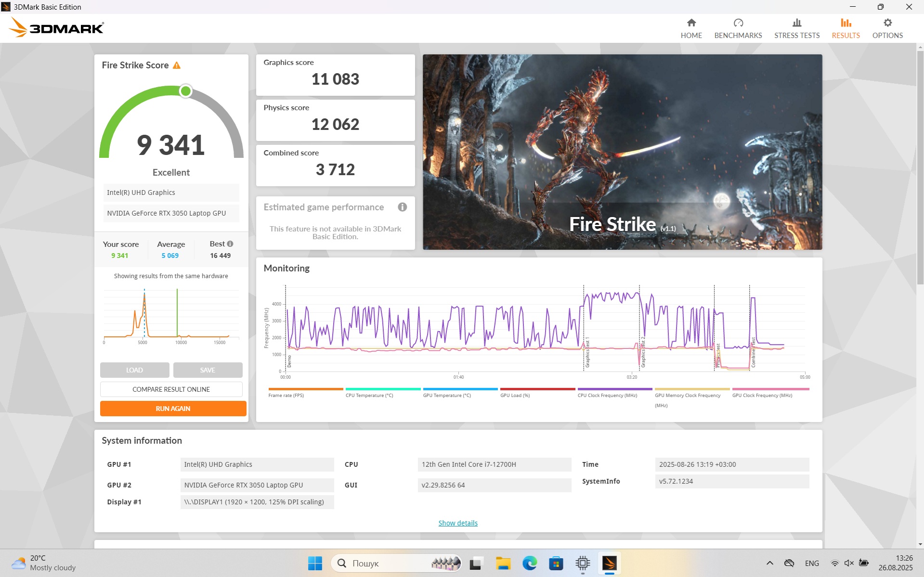Viewport: 924px width, 577px height.
Task: Click the GUI version v2.29.8256 64
Action: (495, 485)
